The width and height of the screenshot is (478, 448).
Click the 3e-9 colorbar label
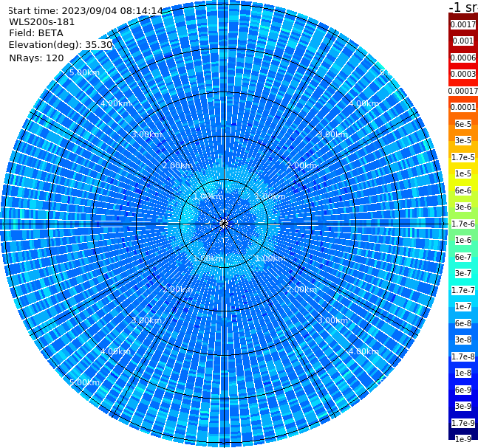point(463,406)
